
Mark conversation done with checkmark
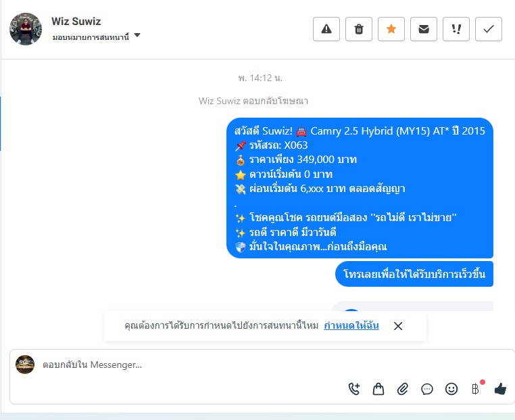489,29
